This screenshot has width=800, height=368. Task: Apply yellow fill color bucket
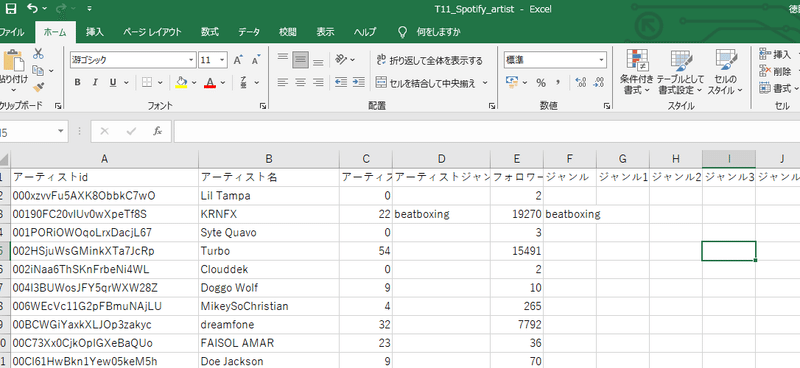(181, 82)
